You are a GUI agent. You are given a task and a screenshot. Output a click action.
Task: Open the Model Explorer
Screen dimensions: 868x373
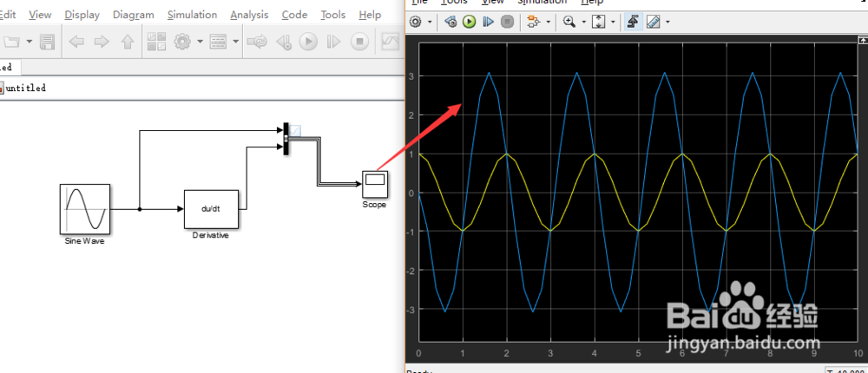coord(219,42)
